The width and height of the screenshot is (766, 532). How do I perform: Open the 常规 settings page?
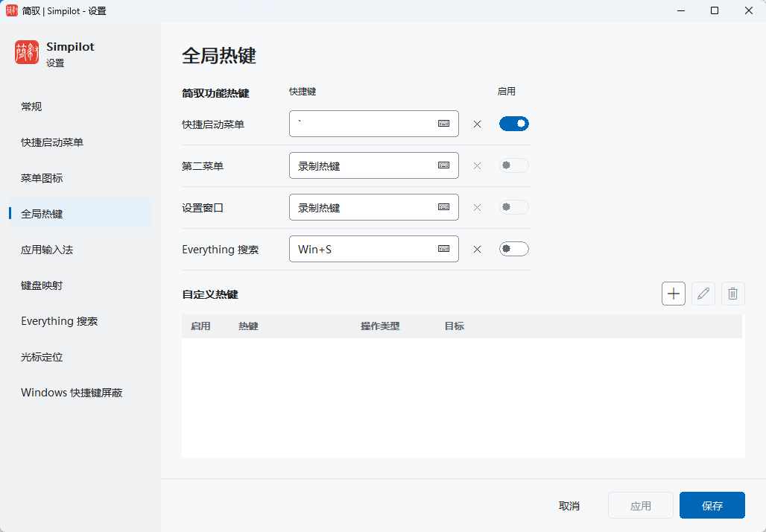pos(80,107)
